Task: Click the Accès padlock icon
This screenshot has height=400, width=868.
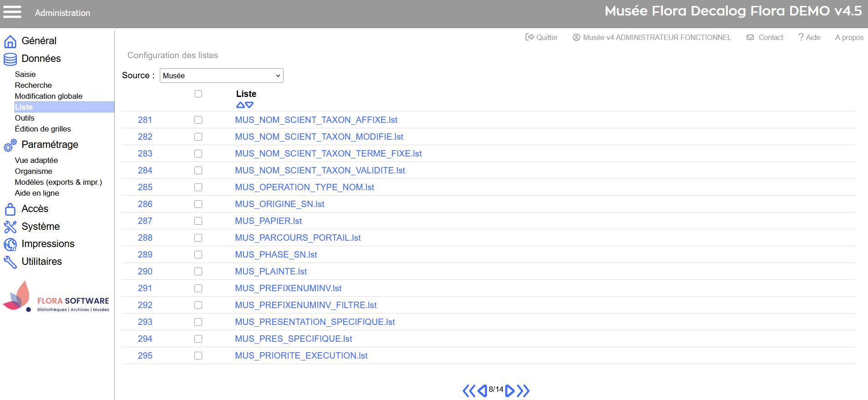Action: tap(10, 209)
